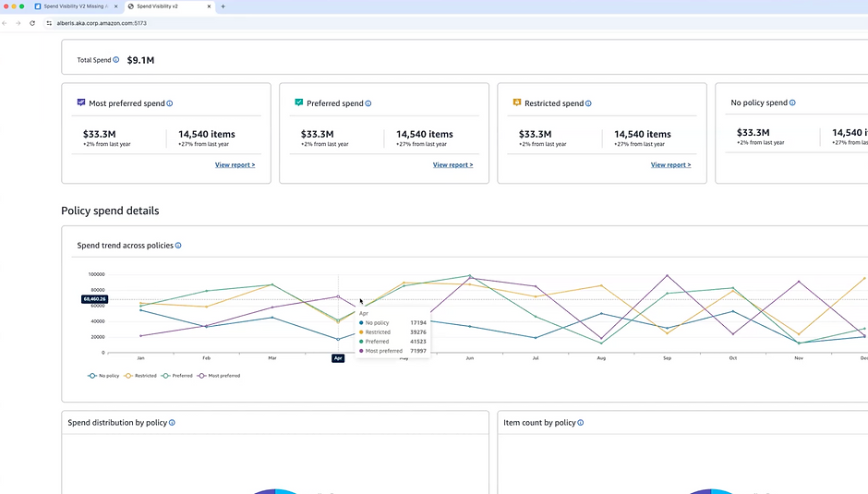Toggle Restricted series in chart legend
This screenshot has height=494, width=868.
(x=140, y=376)
